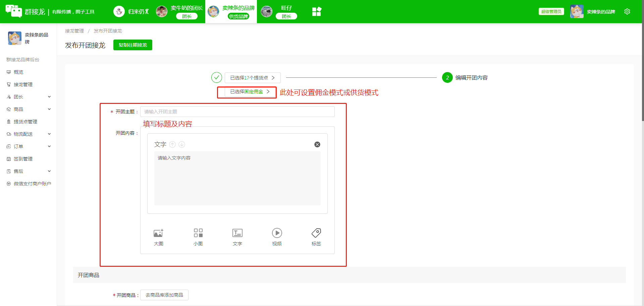Click the 发布开团接龙 breadcrumb text
Image resolution: width=644 pixels, height=306 pixels.
click(108, 31)
